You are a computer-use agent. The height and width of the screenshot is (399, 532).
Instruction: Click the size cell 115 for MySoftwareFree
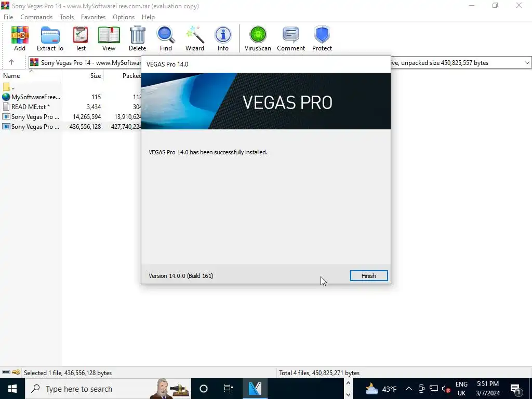point(96,97)
